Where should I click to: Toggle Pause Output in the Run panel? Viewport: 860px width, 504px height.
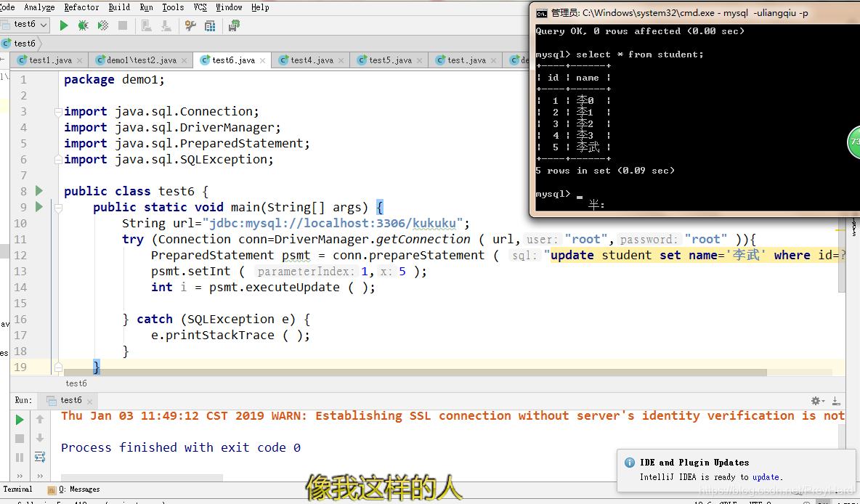[x=20, y=458]
